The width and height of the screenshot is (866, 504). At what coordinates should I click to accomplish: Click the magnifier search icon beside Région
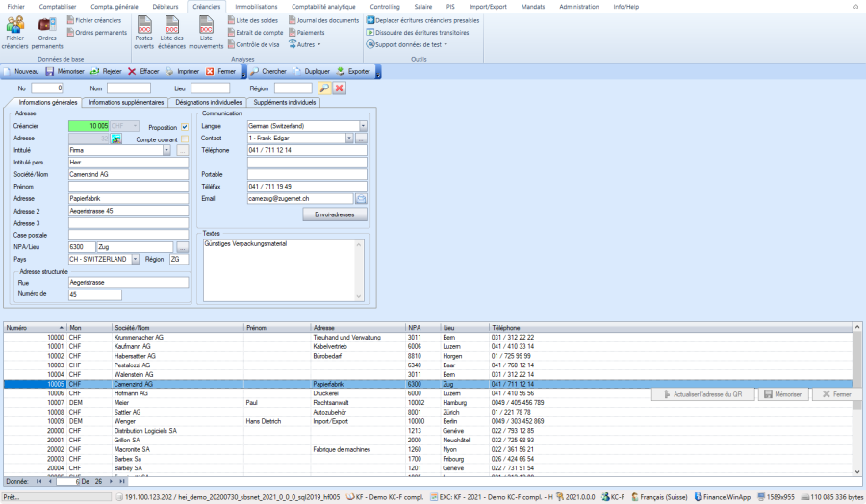(x=324, y=88)
